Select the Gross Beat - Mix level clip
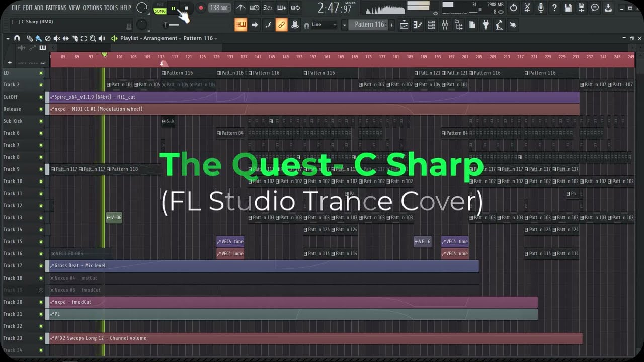 point(264,266)
